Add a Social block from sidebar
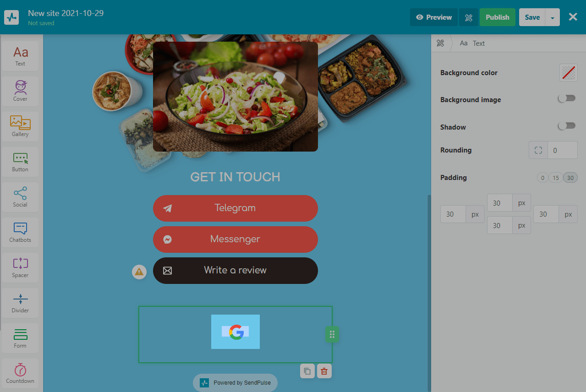 pyautogui.click(x=20, y=197)
